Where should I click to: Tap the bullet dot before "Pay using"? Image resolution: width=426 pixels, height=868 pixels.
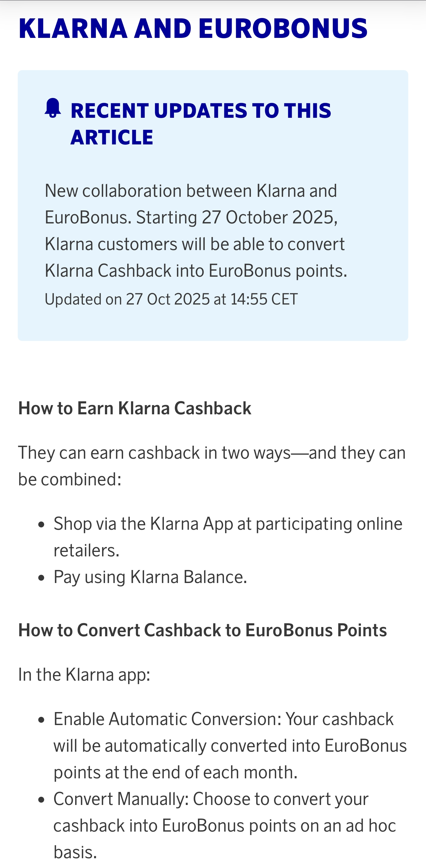click(41, 578)
